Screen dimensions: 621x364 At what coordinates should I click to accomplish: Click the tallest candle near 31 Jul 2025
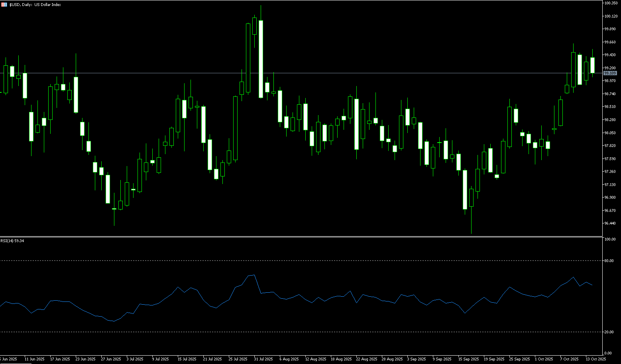click(261, 59)
